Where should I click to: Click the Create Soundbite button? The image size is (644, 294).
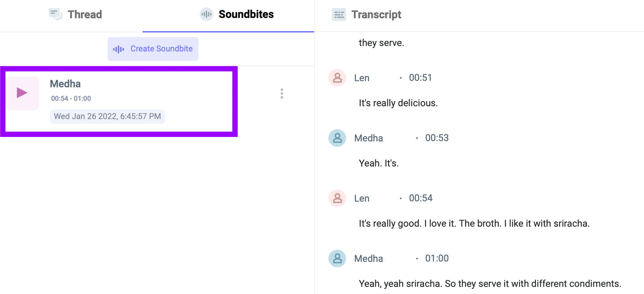pos(153,49)
